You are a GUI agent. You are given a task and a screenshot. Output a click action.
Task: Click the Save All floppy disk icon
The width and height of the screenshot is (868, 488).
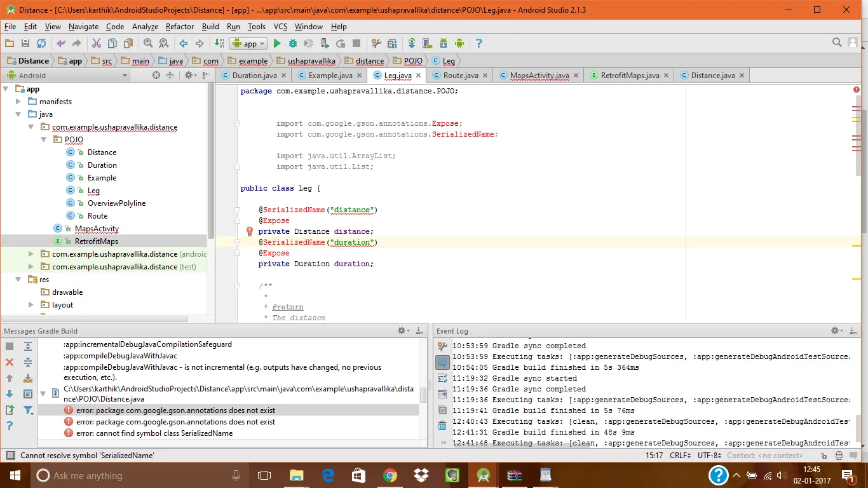pos(25,43)
